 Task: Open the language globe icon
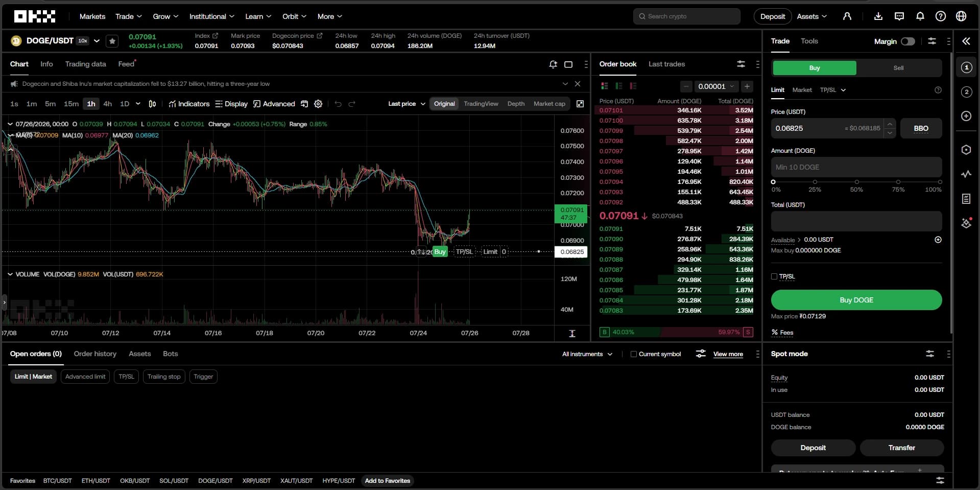click(x=961, y=16)
